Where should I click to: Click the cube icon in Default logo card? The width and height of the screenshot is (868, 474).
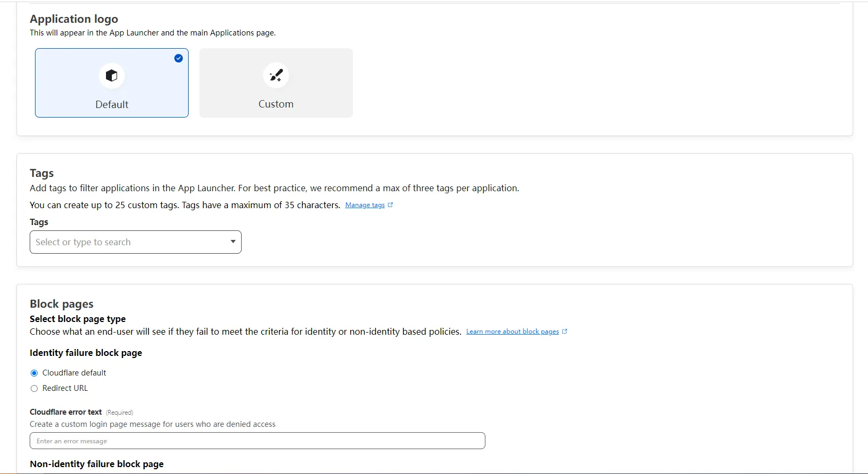coord(111,76)
